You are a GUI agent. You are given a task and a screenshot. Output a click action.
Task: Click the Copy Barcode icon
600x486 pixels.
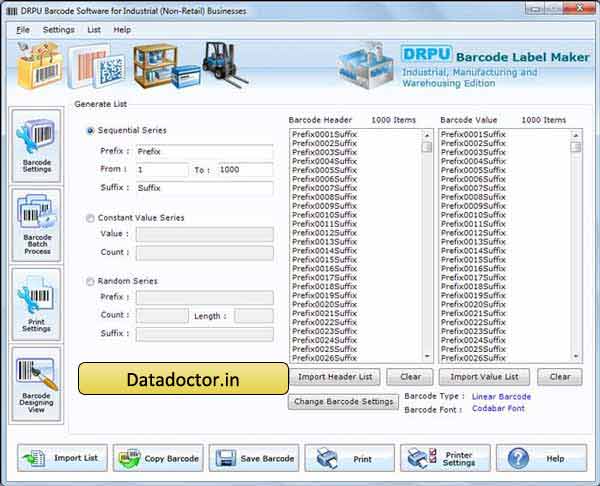pyautogui.click(x=129, y=458)
